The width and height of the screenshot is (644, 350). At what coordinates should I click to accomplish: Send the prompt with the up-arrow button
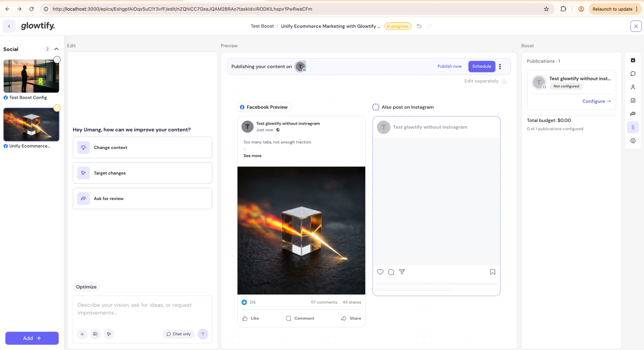click(x=203, y=334)
